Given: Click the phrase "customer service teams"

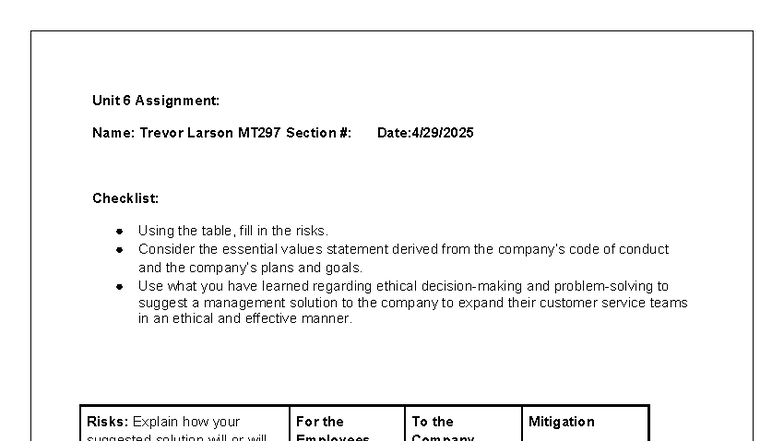Looking at the screenshot, I should [623, 302].
